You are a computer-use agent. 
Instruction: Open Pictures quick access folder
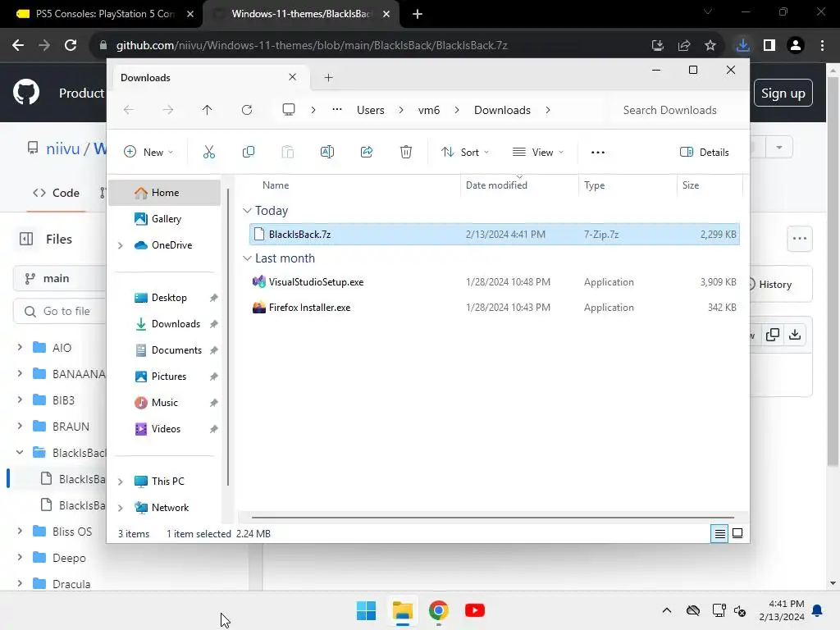169,377
